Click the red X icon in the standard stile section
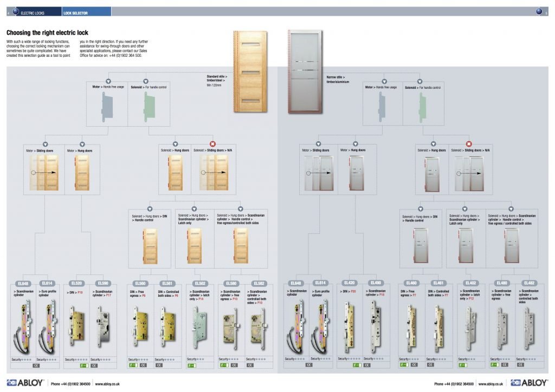555x392 pixels. point(212,143)
